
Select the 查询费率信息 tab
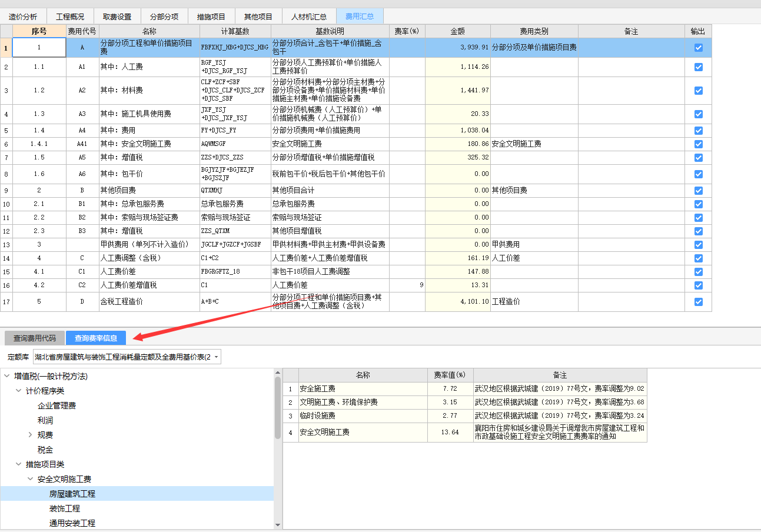[96, 338]
